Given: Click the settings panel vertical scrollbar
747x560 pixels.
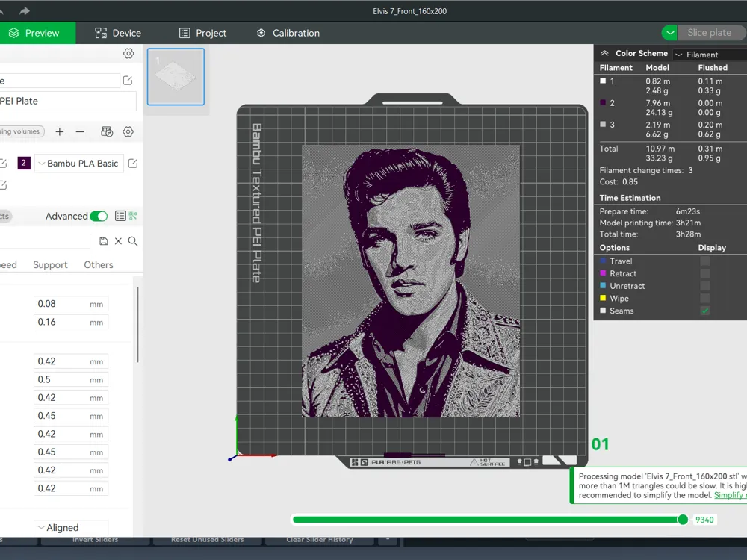Looking at the screenshot, I should [x=137, y=325].
